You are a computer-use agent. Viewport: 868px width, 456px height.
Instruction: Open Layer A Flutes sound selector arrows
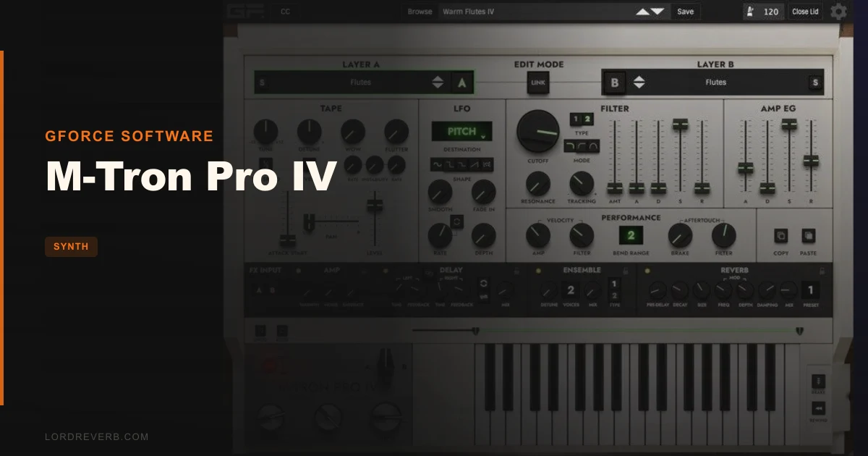438,83
